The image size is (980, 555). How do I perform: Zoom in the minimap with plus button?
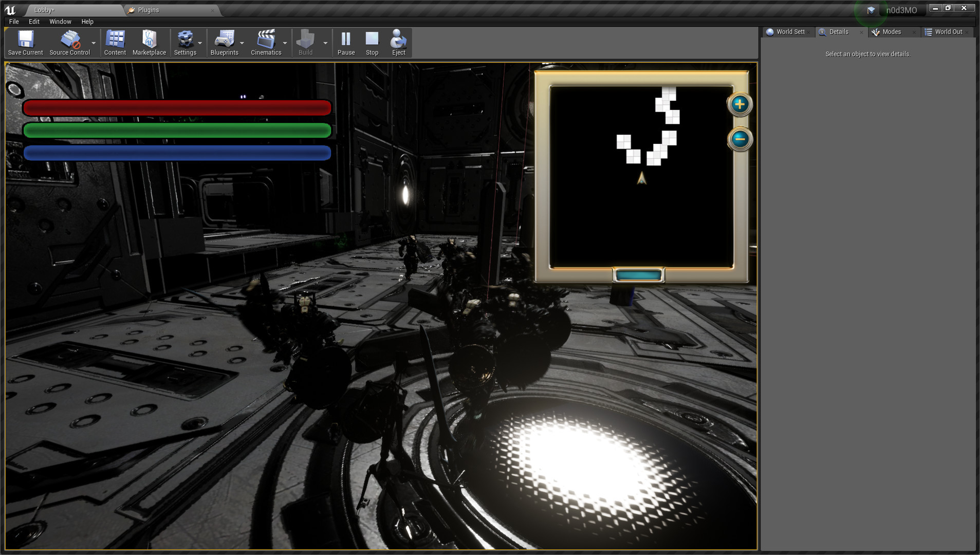point(739,104)
